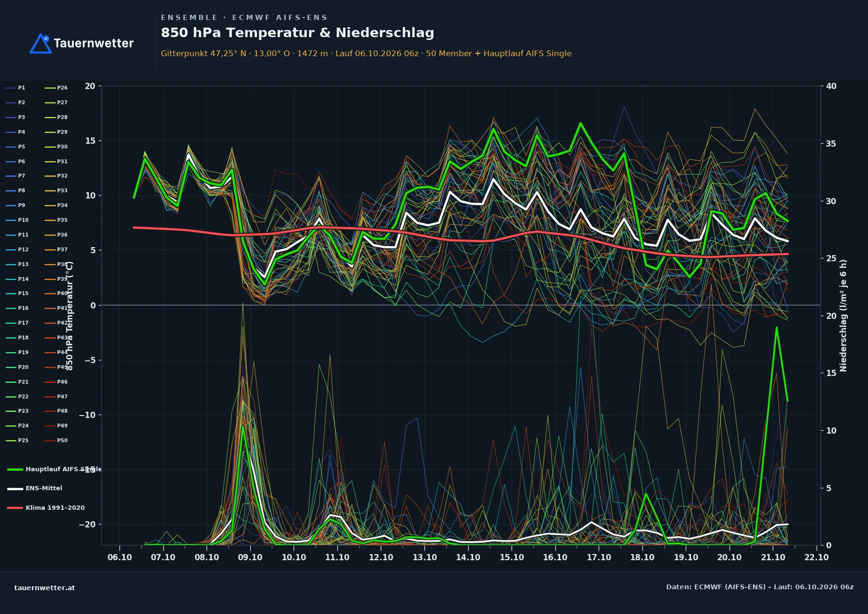Select the P14 legend entry
The image size is (868, 614).
click(17, 279)
